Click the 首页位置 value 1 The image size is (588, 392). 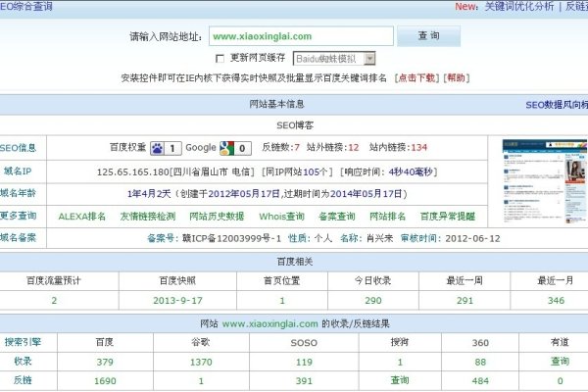tap(282, 301)
